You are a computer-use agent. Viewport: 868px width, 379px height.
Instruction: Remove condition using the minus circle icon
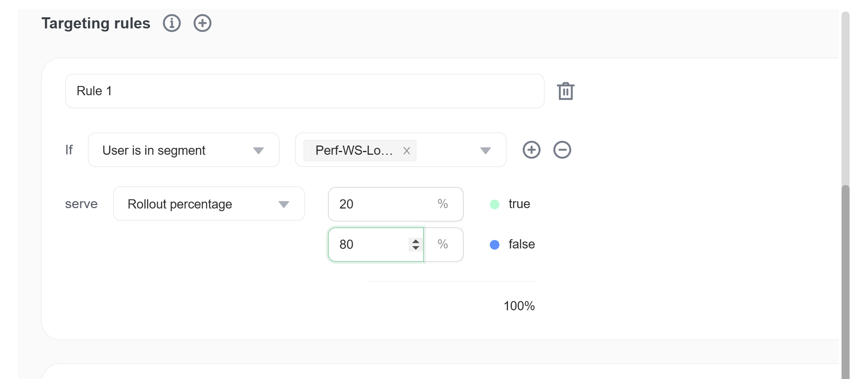click(x=562, y=150)
